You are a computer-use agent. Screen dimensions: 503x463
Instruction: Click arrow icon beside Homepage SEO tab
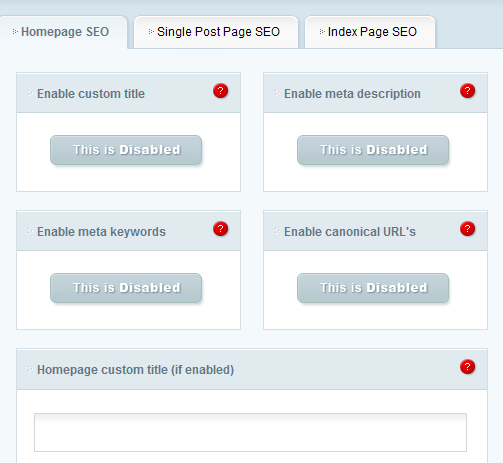point(15,32)
